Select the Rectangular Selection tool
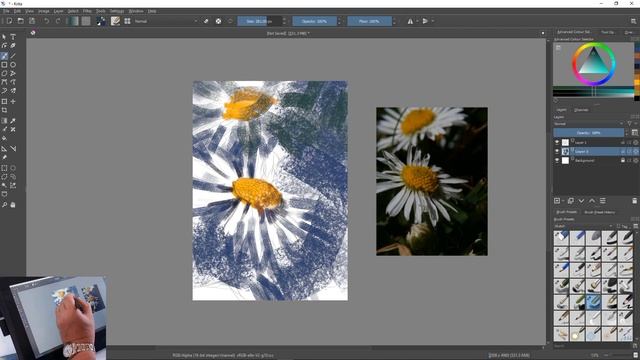640x360 pixels. [4, 168]
